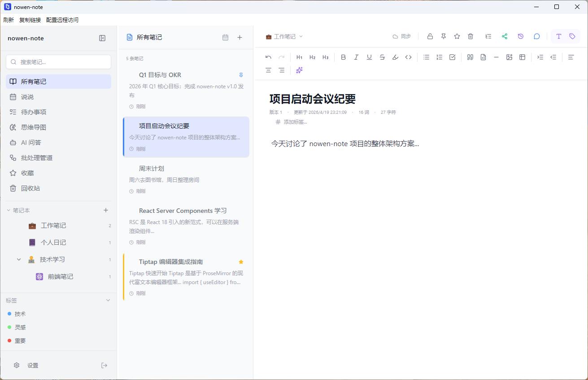Increase indent

540,57
